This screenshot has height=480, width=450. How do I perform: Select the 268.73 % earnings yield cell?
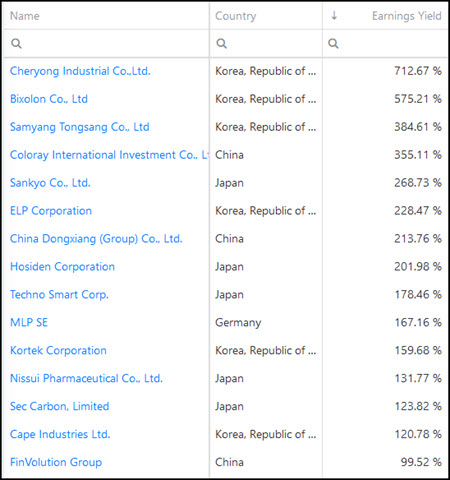tap(418, 183)
